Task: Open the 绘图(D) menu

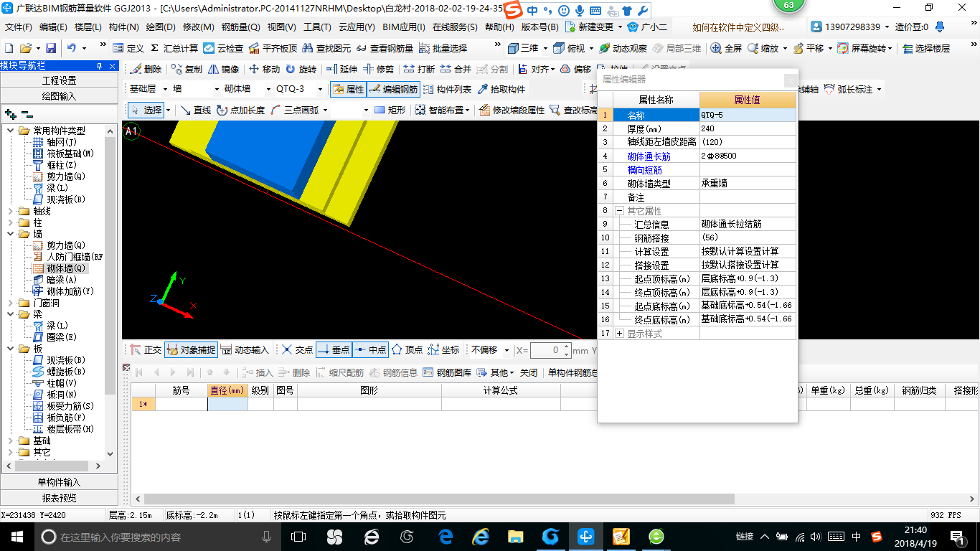Action: click(161, 27)
